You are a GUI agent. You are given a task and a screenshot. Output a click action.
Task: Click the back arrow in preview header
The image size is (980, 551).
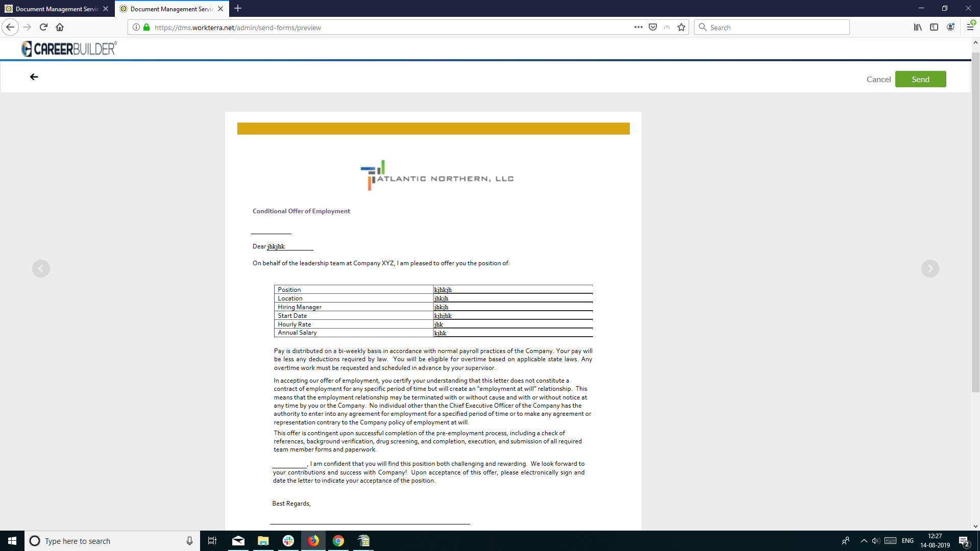coord(34,77)
